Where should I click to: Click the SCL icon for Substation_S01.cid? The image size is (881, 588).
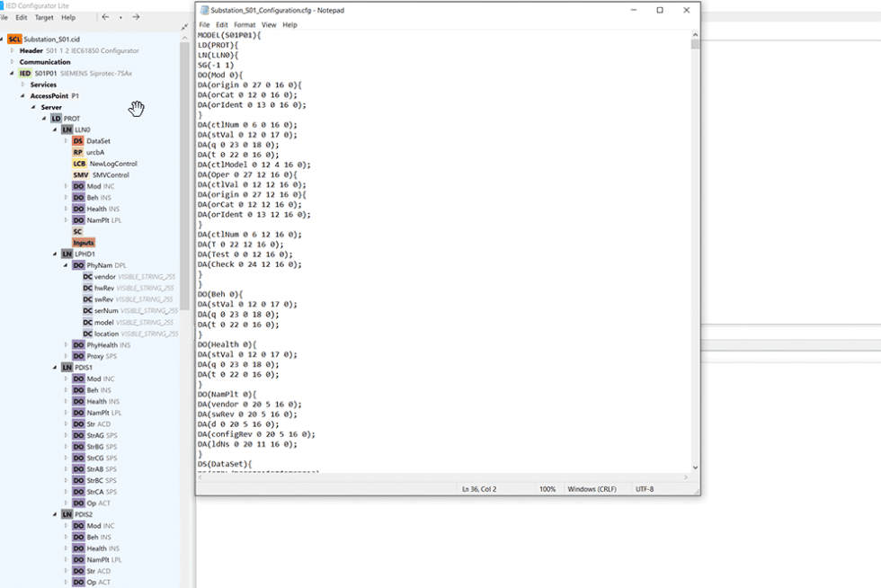click(x=14, y=40)
